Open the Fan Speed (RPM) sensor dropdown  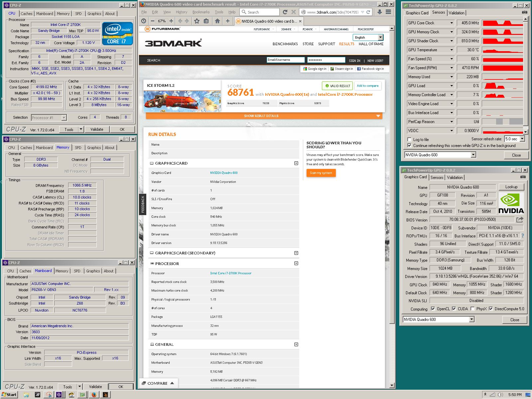pyautogui.click(x=452, y=68)
